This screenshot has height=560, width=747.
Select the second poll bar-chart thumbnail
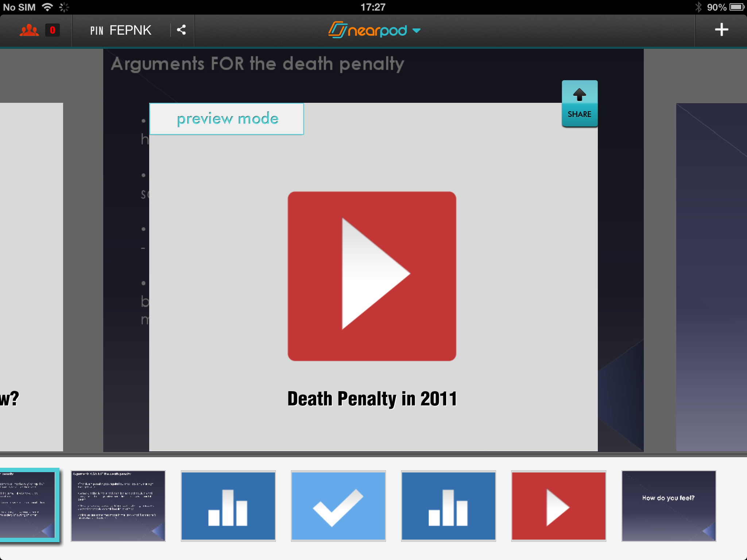tap(449, 506)
